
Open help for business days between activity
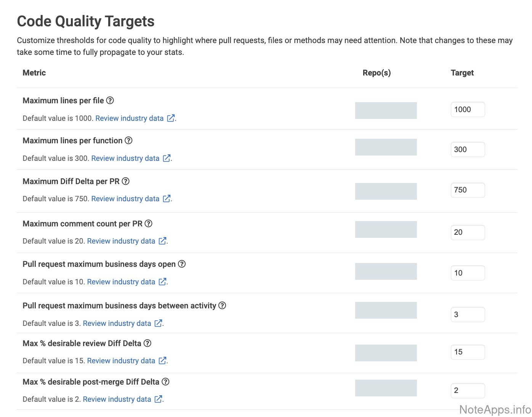click(x=222, y=305)
